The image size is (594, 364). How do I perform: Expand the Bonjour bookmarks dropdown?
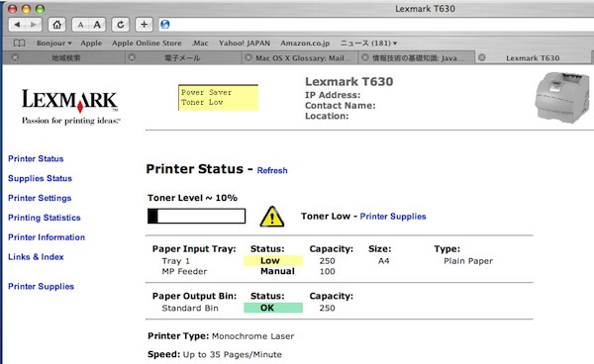[x=54, y=44]
